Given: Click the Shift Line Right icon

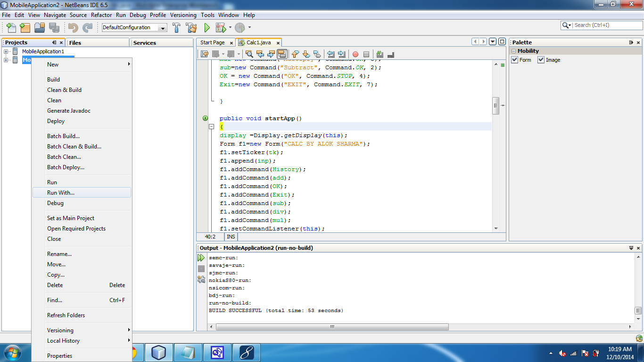Looking at the screenshot, I should coord(342,54).
